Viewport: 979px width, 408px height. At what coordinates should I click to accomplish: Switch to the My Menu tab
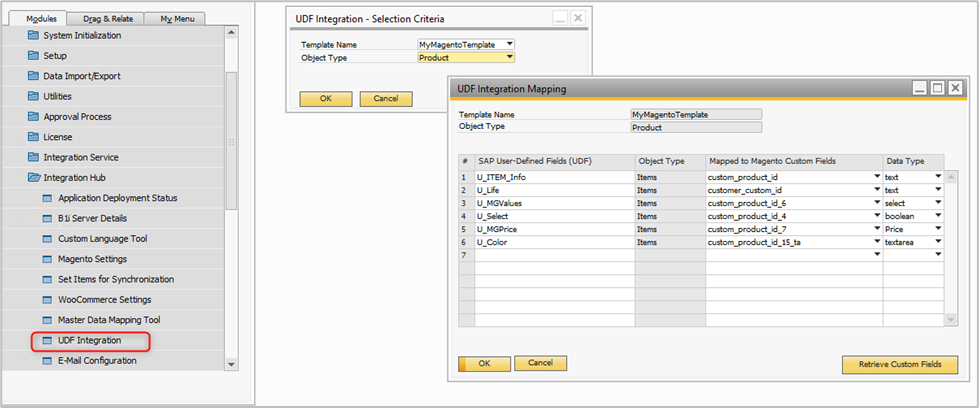[175, 18]
